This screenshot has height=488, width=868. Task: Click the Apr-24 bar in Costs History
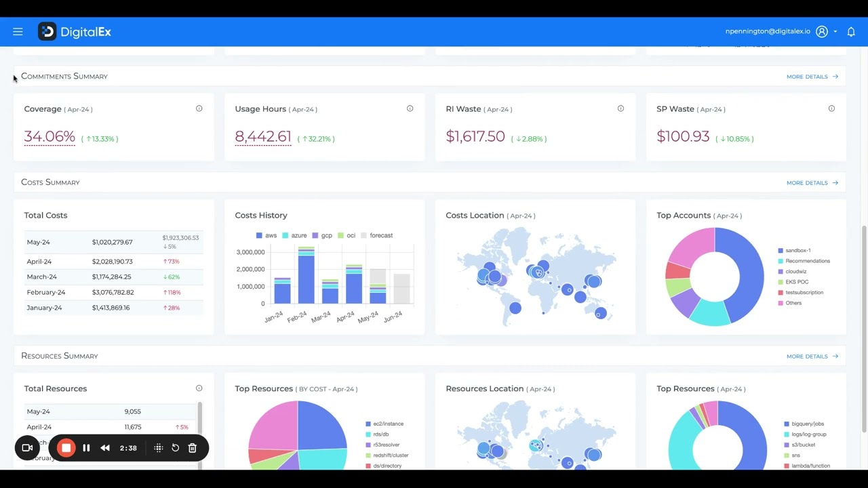[354, 284]
